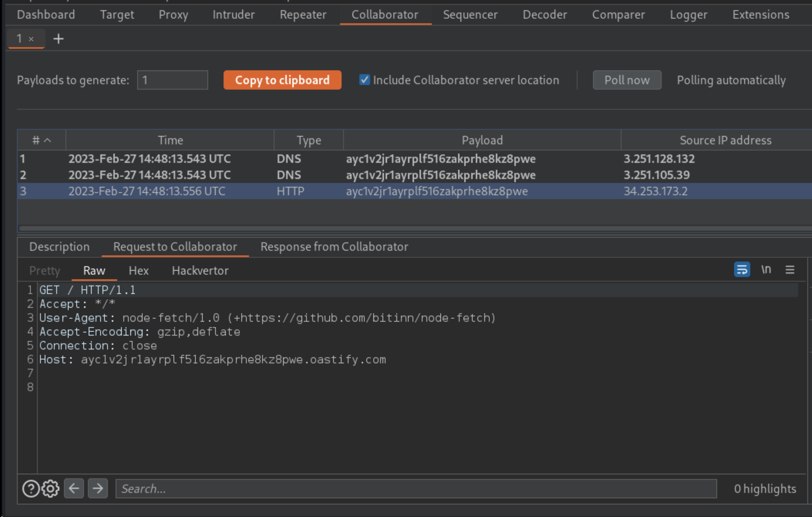Screen dimensions: 812x517
Task: Open the Proxy tab
Action: point(173,14)
